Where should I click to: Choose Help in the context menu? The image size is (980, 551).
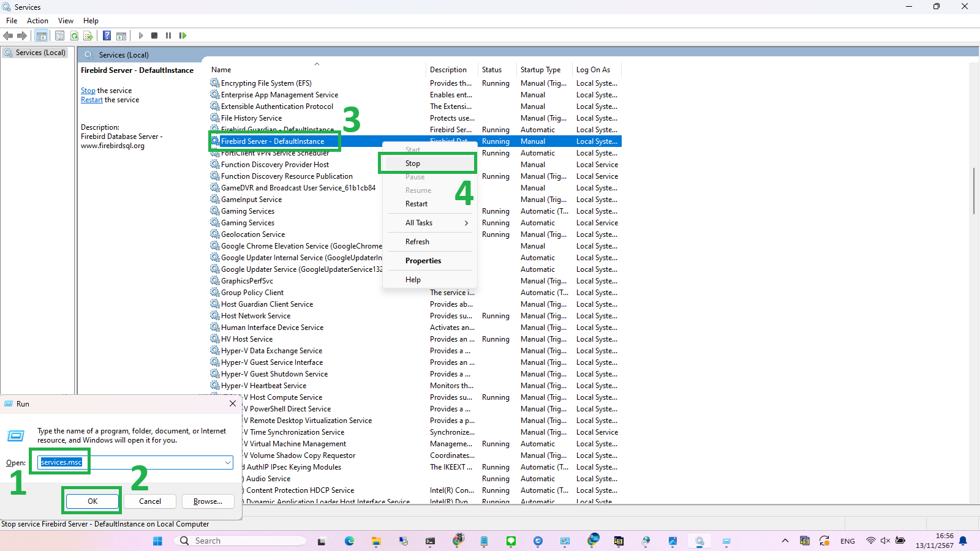[430, 280]
